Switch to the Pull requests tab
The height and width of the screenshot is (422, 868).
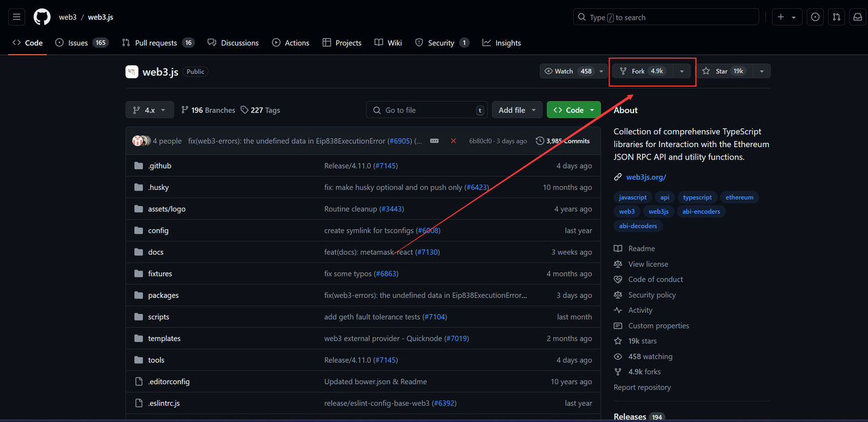158,43
